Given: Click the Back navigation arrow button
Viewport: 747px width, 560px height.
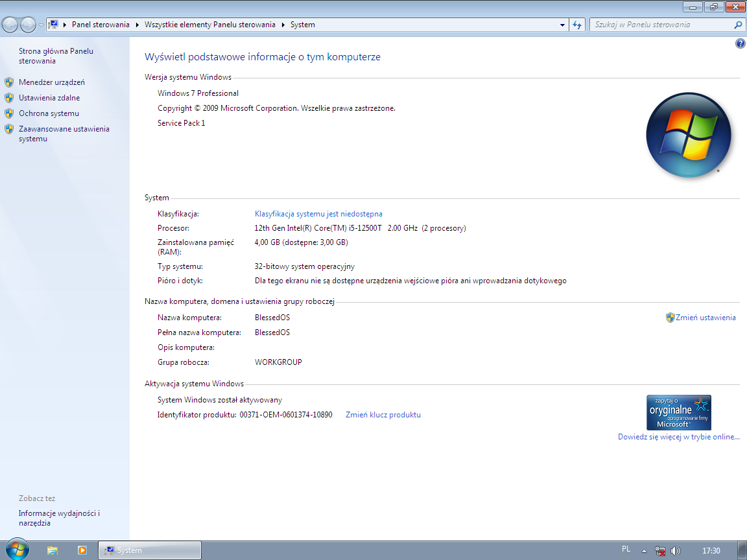Looking at the screenshot, I should (x=10, y=25).
